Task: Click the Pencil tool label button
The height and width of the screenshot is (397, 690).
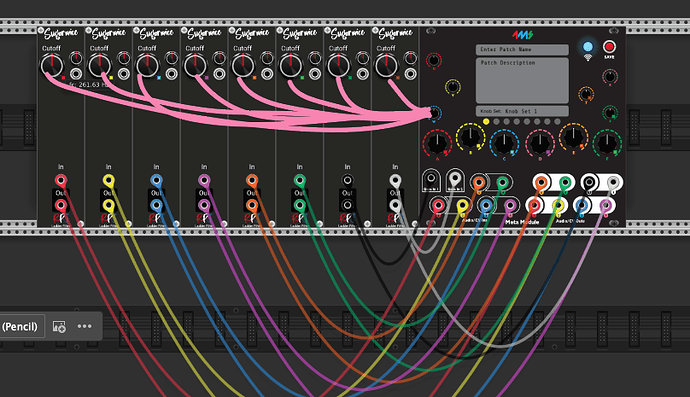Action: tap(20, 326)
